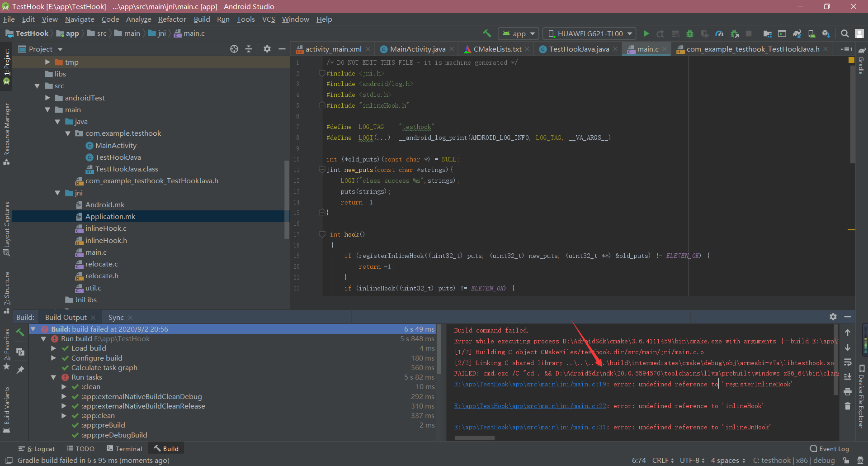Click Sync Project with Gradle Files icon
Viewport: 868px width, 466px height.
797,33
